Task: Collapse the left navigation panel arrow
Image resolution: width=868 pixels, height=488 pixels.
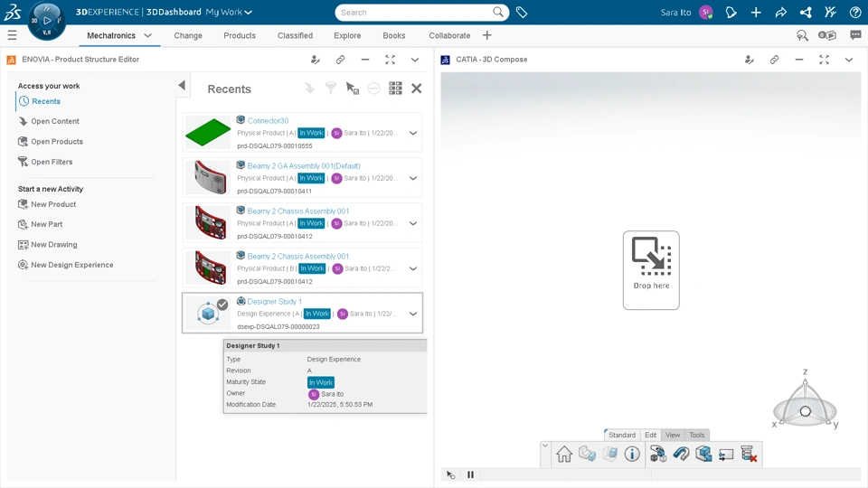Action: (182, 85)
